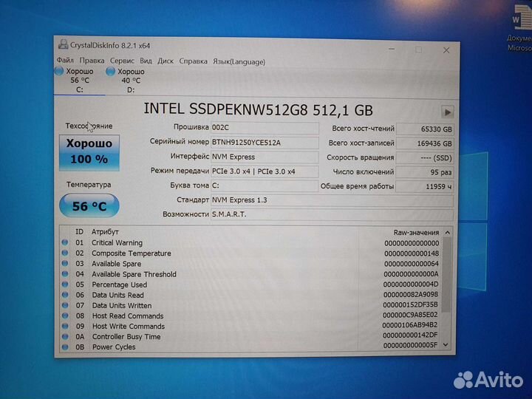Click the ID column header
532x399 pixels.
click(79, 232)
